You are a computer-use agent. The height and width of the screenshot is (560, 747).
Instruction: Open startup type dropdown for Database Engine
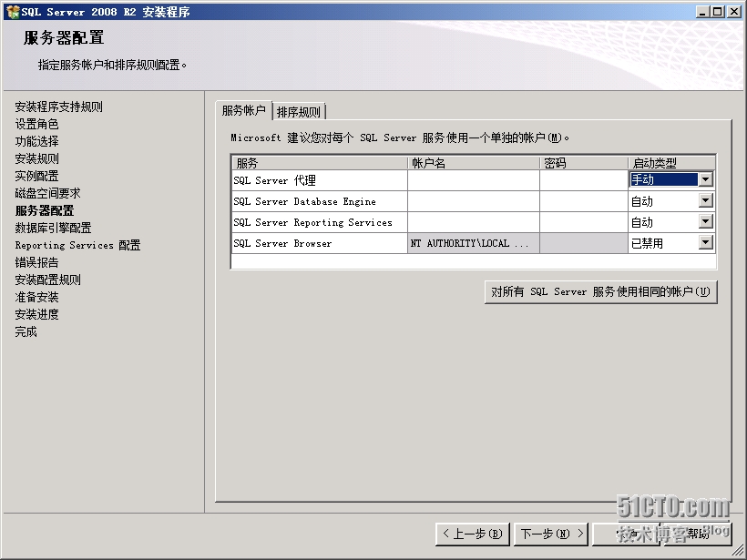[x=706, y=200]
